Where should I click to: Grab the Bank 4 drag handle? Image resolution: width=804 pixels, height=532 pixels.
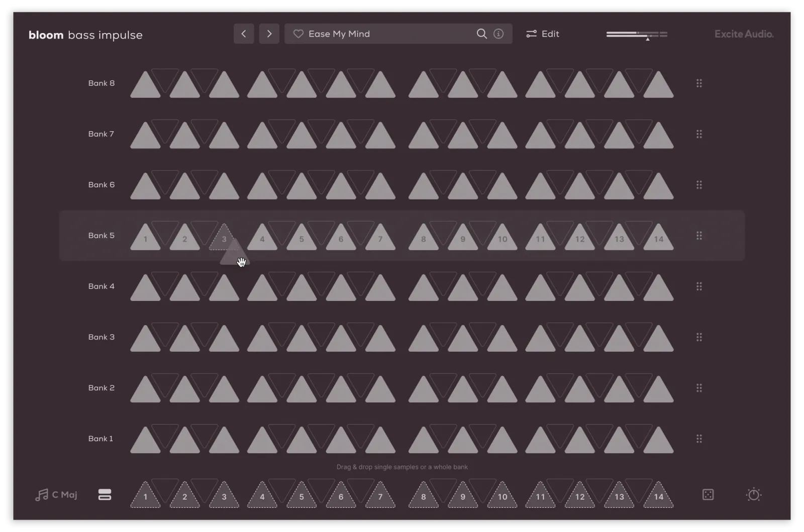699,286
